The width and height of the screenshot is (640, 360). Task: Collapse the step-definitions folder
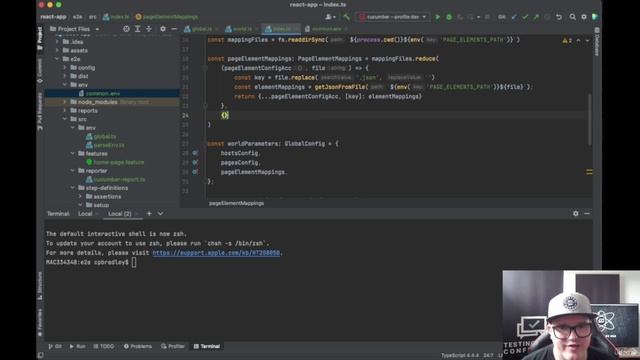(73, 188)
